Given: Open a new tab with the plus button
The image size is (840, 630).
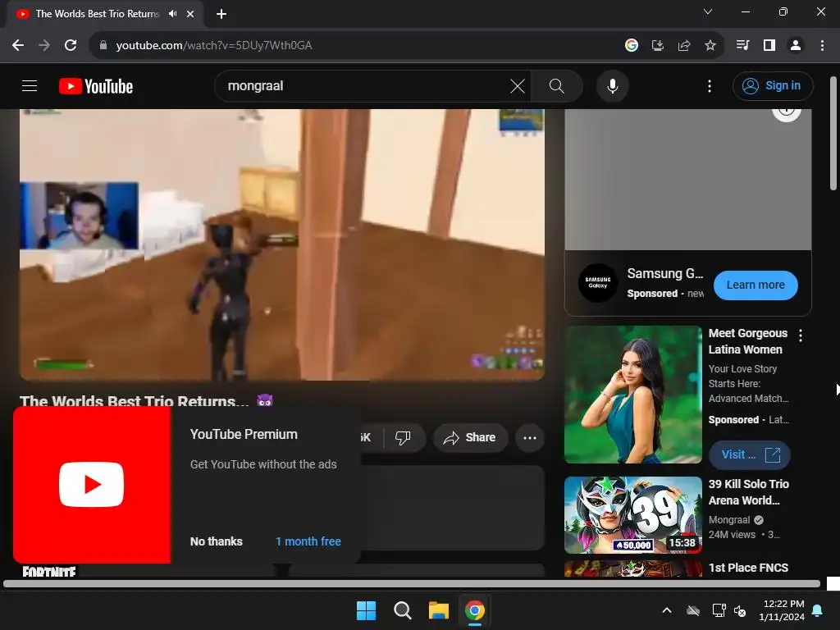Looking at the screenshot, I should tap(221, 14).
